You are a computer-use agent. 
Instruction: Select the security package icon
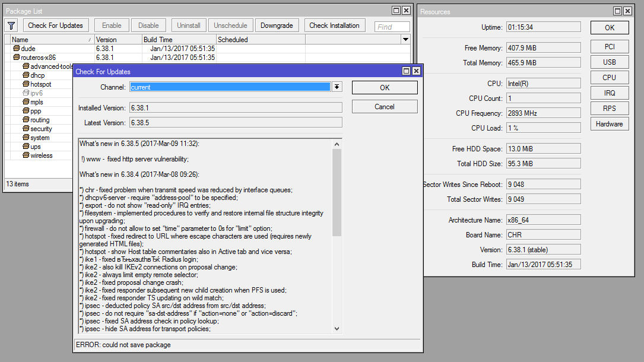coord(26,128)
